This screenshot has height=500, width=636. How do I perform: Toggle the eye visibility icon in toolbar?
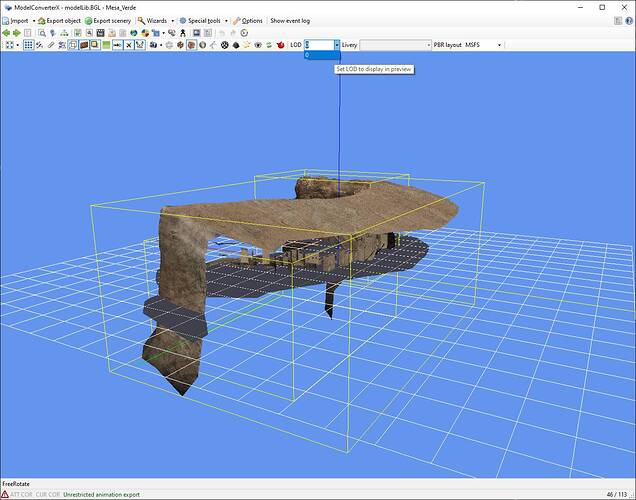coord(258,45)
